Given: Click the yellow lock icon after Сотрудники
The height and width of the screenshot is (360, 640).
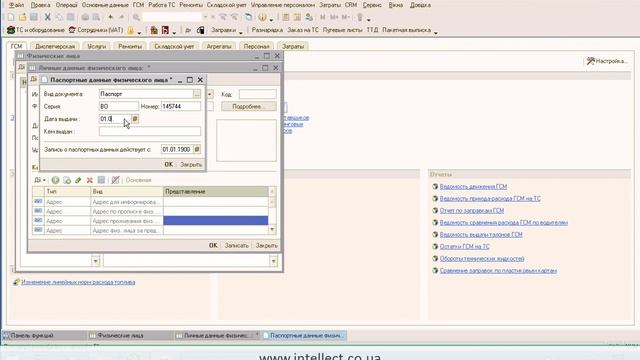Looking at the screenshot, I should (131, 30).
